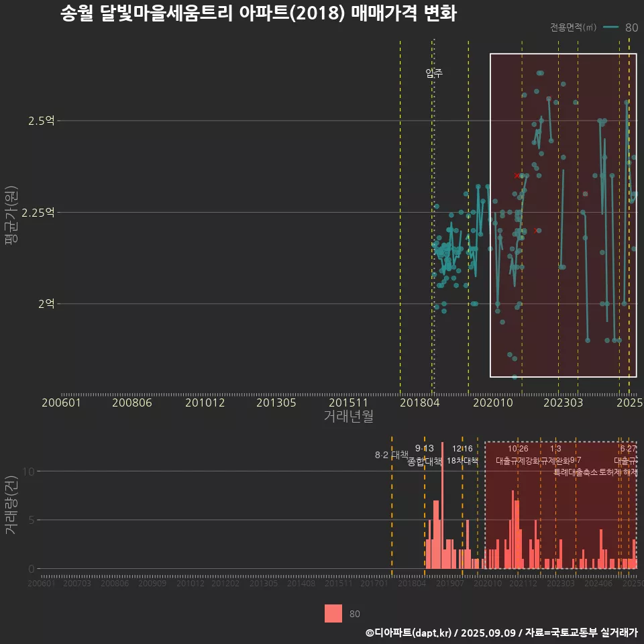Screen dimensions: 644x644
Task: Click 202303 on the price chart x-axis
Action: click(563, 402)
